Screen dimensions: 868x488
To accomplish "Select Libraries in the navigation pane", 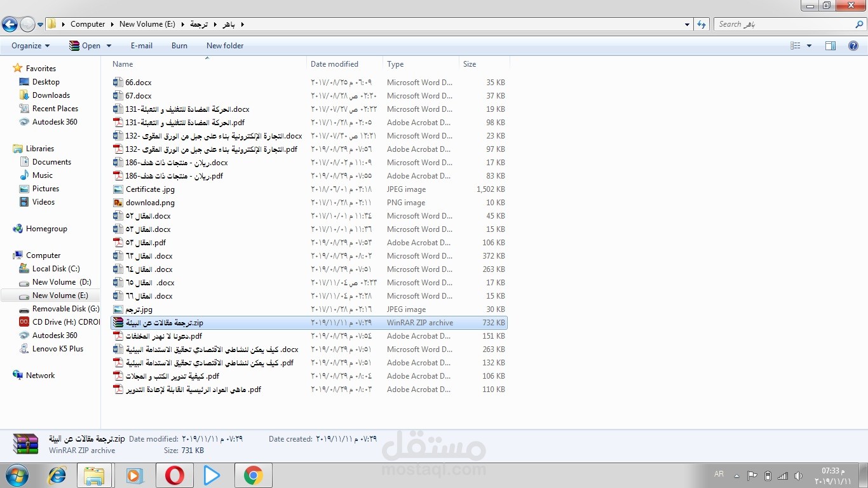I will 40,149.
